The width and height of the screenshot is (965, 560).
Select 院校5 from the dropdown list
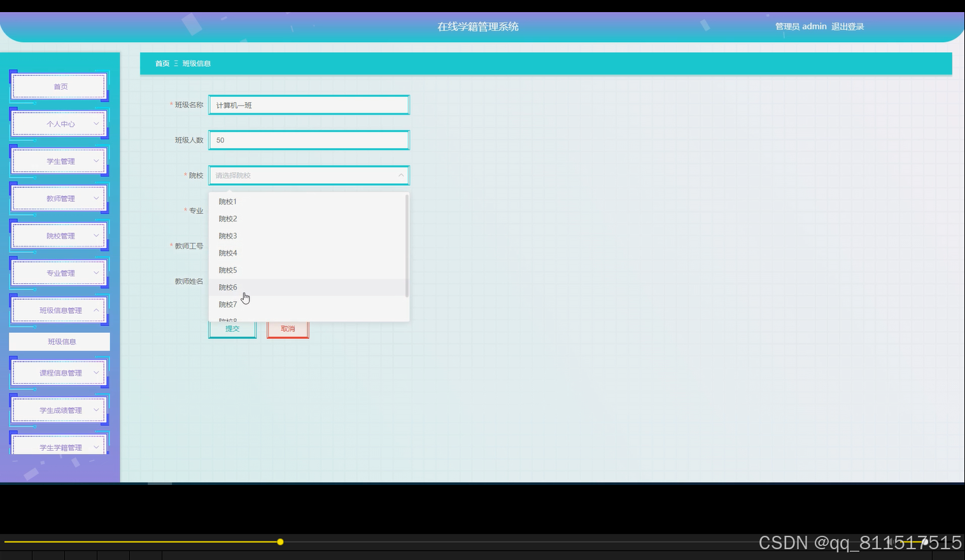coord(309,270)
